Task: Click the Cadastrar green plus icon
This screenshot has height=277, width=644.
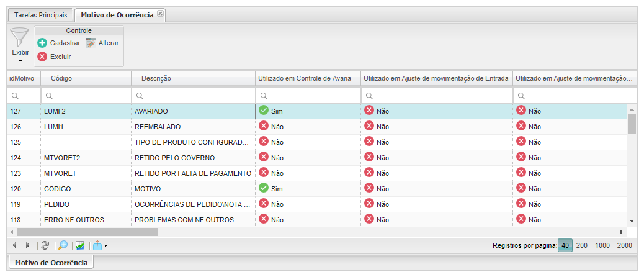Action: point(42,43)
